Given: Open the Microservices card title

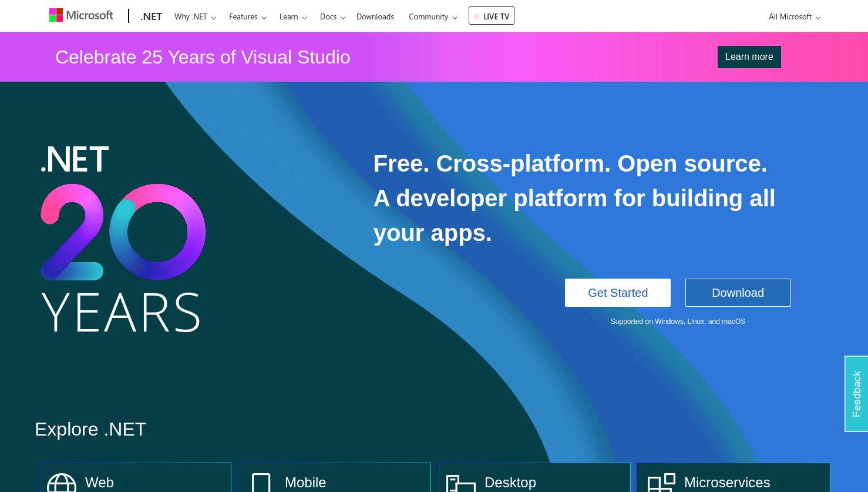Looking at the screenshot, I should (x=727, y=483).
